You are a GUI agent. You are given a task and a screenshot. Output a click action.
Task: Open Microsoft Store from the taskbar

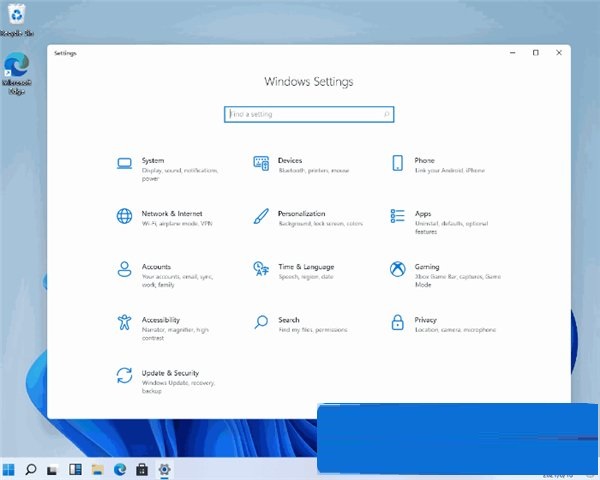(142, 468)
